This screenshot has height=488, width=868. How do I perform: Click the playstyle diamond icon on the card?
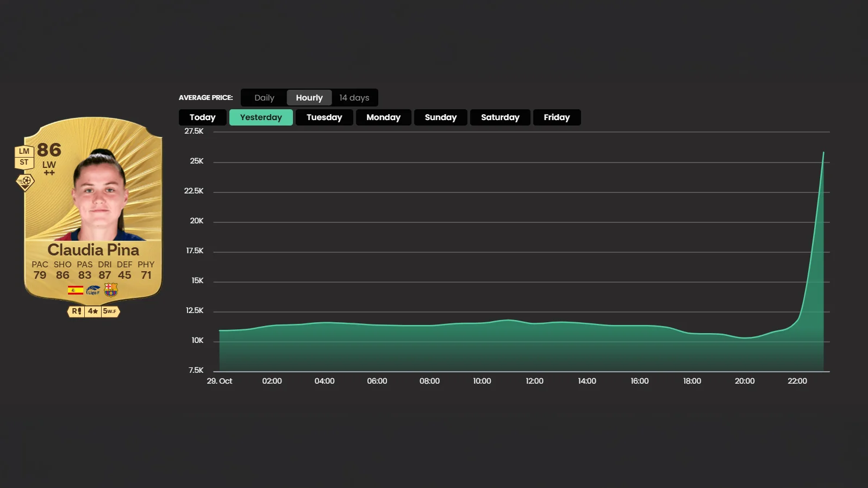25,182
